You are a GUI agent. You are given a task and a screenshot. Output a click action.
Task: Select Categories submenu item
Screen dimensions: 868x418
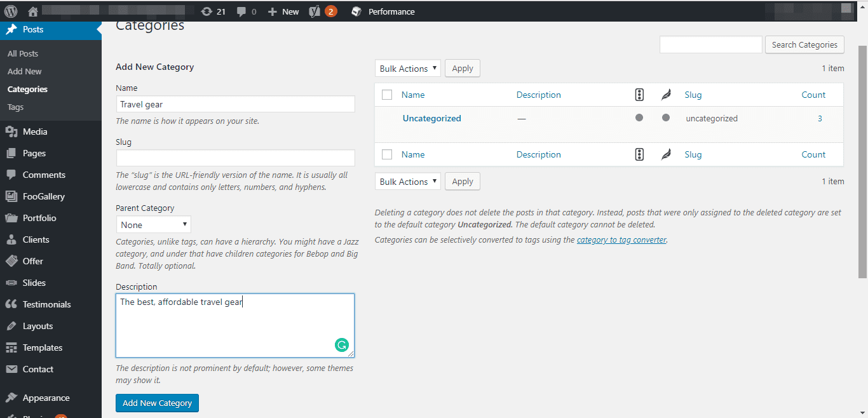click(x=27, y=89)
